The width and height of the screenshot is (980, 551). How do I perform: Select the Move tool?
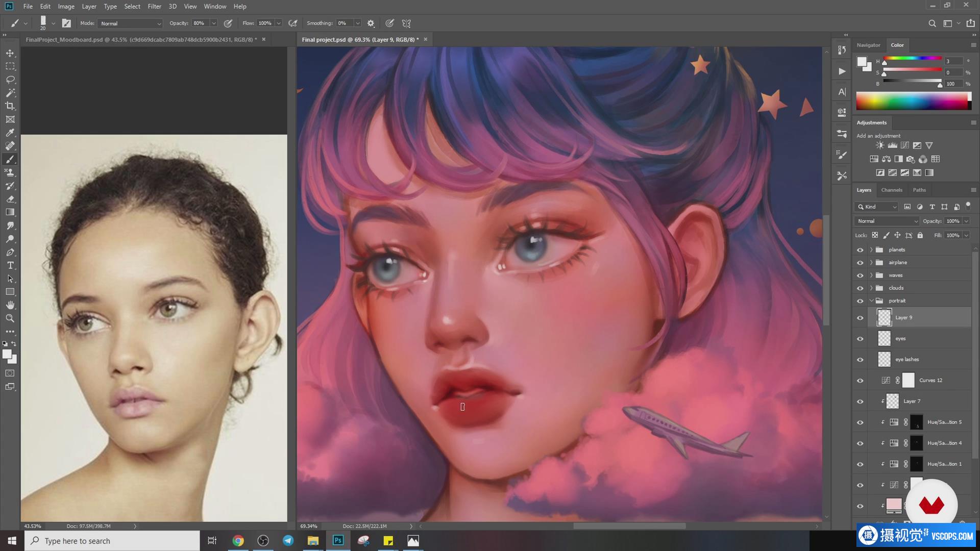coord(10,53)
